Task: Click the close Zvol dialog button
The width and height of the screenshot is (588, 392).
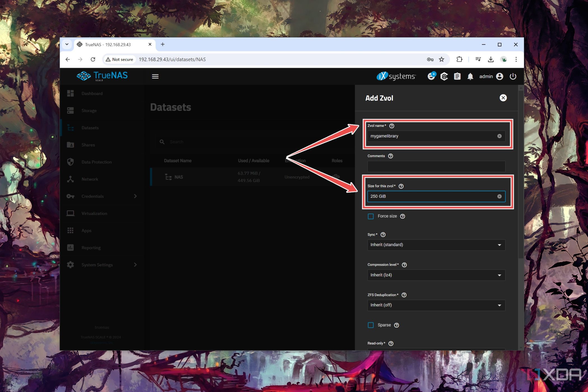Action: click(x=503, y=97)
